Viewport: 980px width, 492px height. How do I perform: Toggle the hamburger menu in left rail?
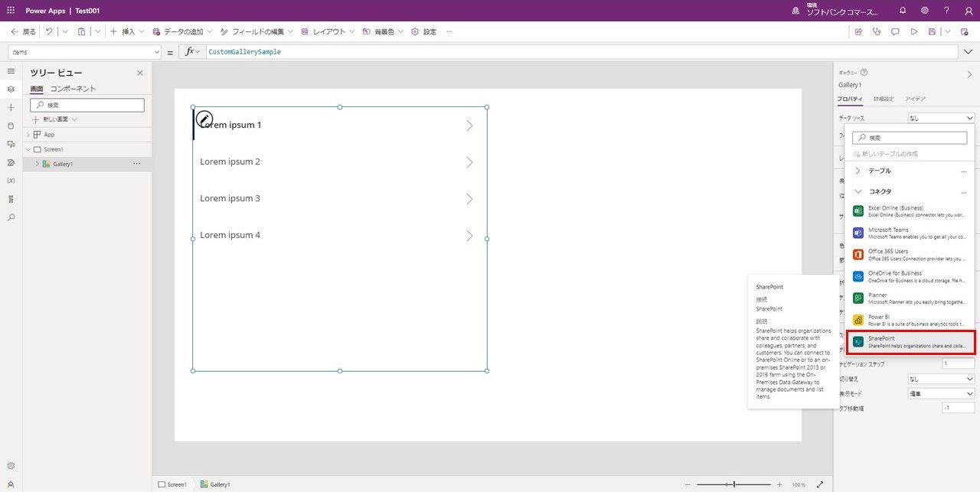(x=11, y=71)
